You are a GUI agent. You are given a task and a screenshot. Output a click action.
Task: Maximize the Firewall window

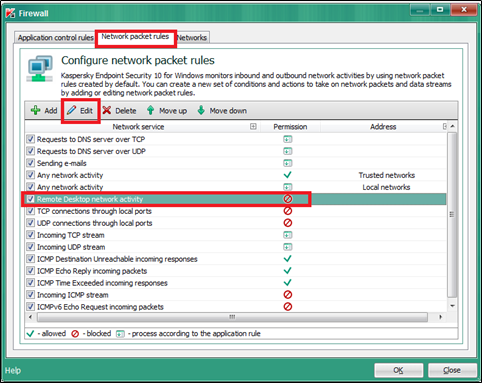click(x=440, y=10)
